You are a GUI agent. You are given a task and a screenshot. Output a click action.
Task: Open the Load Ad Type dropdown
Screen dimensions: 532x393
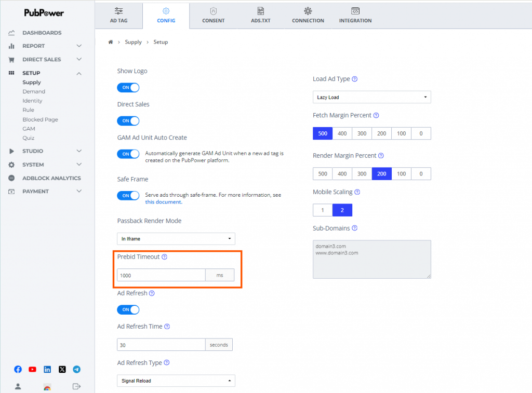click(x=371, y=98)
